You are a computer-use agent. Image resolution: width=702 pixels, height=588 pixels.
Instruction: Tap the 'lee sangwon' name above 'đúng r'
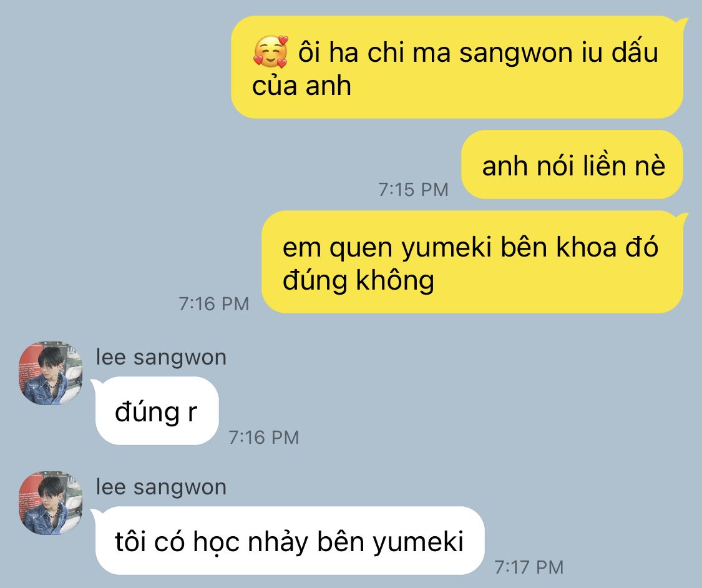coord(161,358)
